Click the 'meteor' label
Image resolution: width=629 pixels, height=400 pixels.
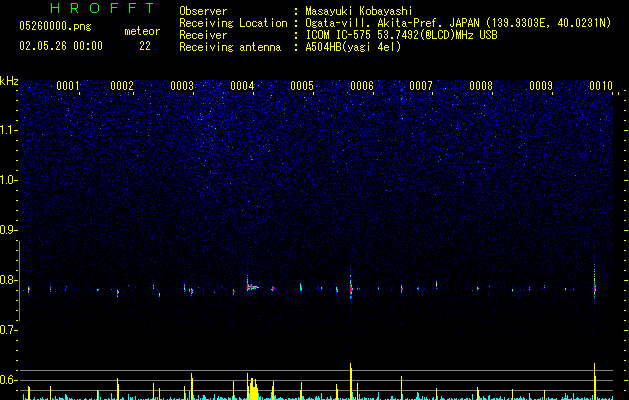(x=142, y=31)
